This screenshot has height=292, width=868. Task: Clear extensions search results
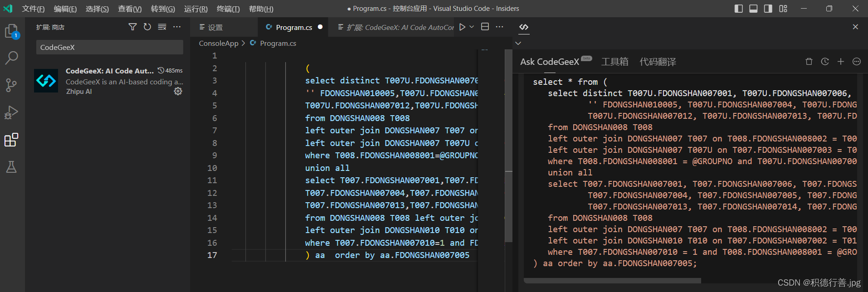tap(162, 27)
